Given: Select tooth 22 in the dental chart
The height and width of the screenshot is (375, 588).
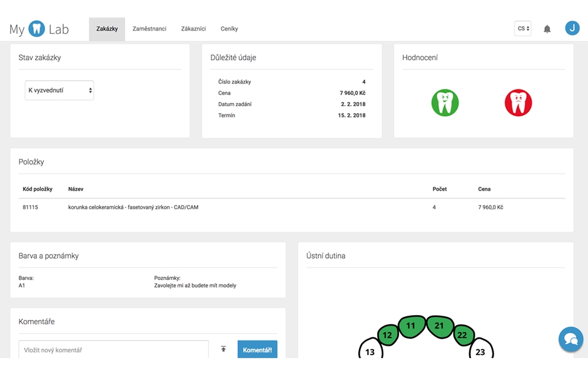Looking at the screenshot, I should 463,335.
